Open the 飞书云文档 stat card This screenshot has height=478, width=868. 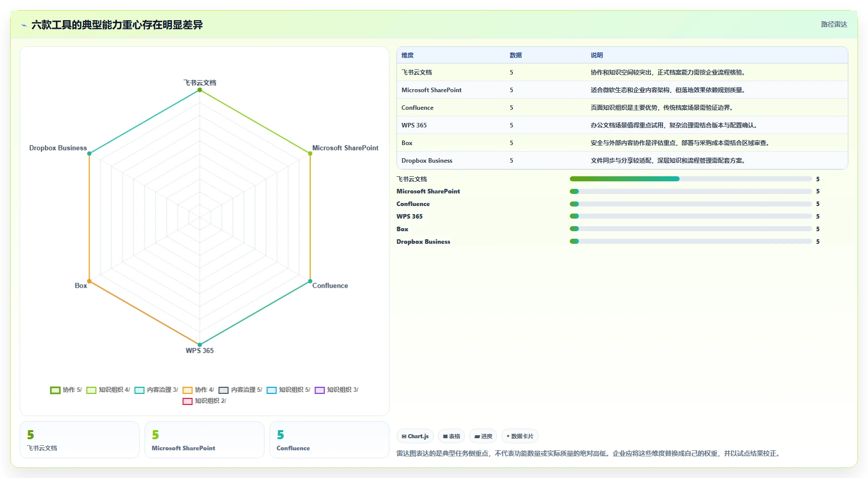80,440
